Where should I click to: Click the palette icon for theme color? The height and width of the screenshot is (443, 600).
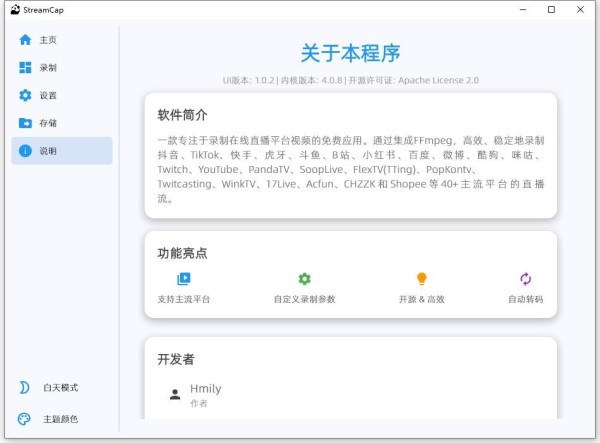click(24, 419)
